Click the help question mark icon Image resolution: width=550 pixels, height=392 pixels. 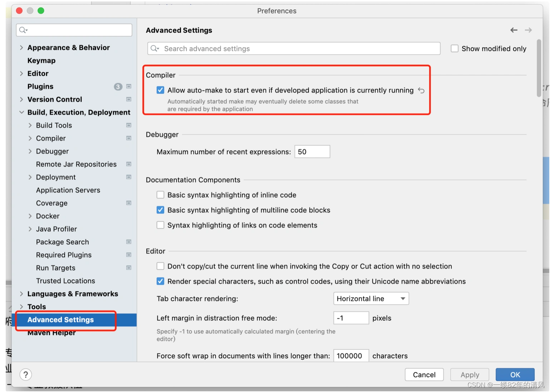(x=26, y=374)
